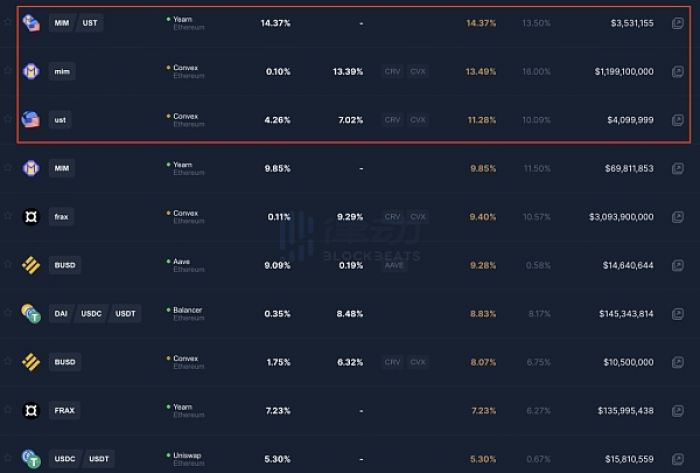This screenshot has height=473, width=700.
Task: Click the frax token logo icon
Action: pyautogui.click(x=31, y=217)
